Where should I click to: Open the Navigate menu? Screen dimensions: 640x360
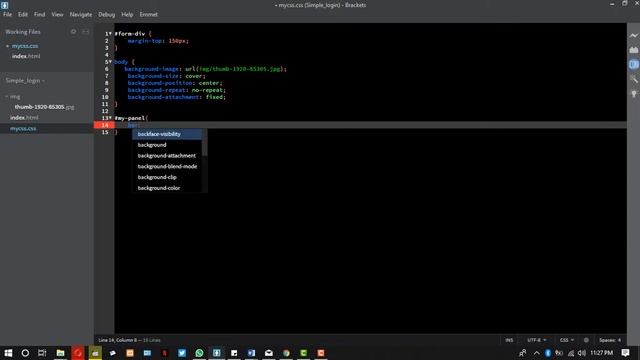pyautogui.click(x=81, y=14)
